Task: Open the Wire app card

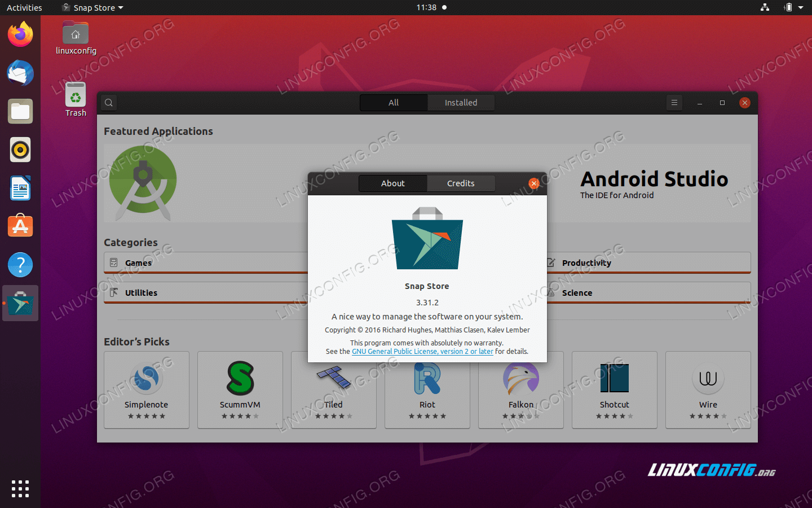Action: pos(708,390)
